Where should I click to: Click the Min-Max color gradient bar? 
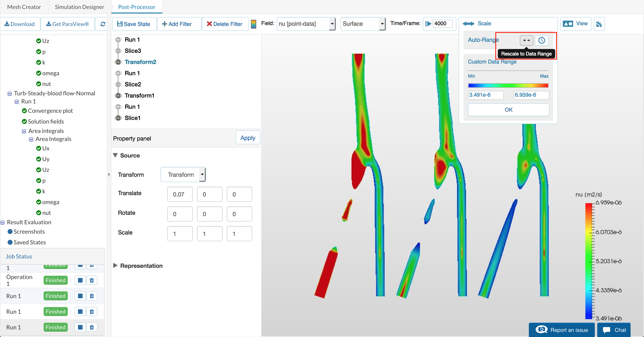(x=508, y=85)
